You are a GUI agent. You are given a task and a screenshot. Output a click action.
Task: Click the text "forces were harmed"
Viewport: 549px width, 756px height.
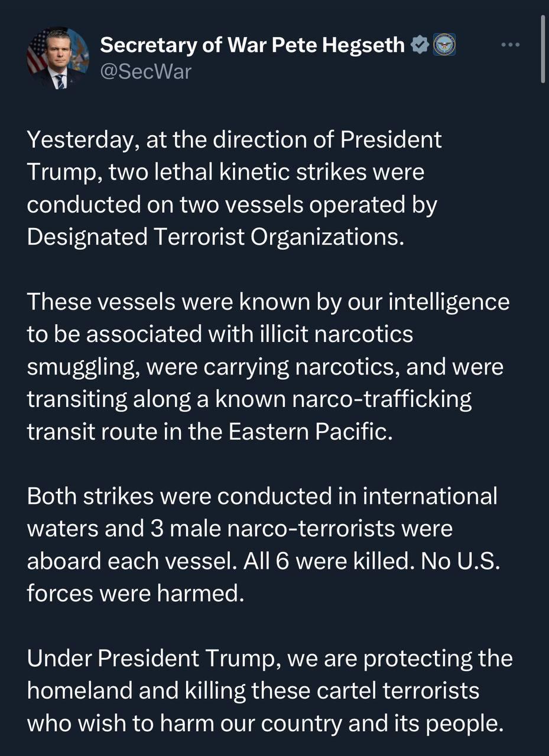[135, 593]
